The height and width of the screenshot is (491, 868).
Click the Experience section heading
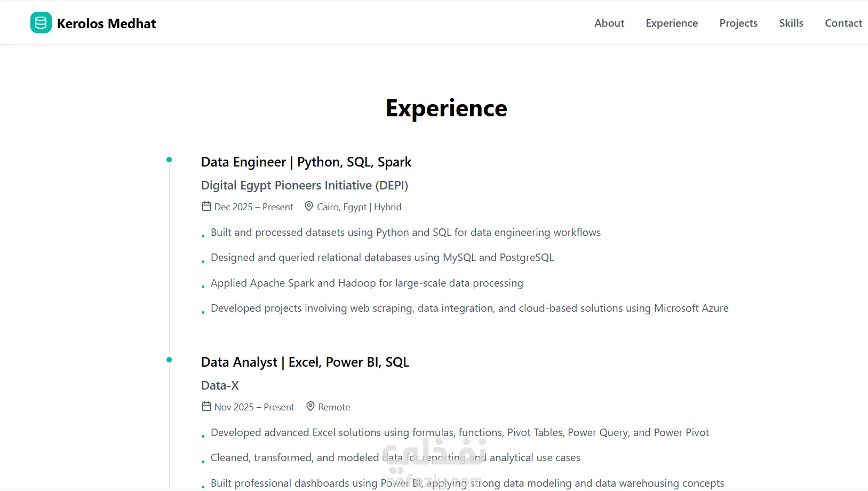(x=447, y=108)
